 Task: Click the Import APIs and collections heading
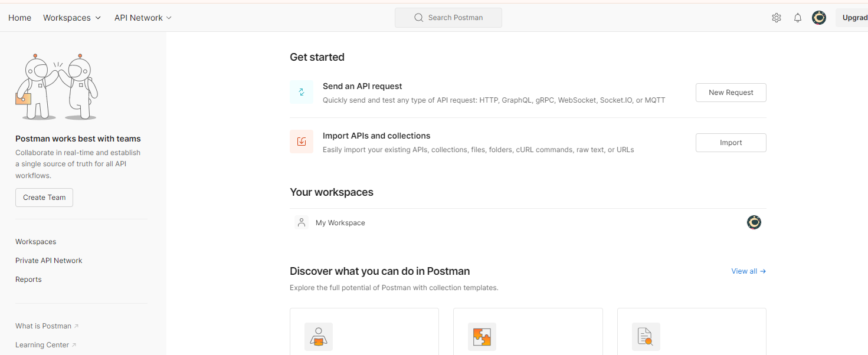pos(376,136)
